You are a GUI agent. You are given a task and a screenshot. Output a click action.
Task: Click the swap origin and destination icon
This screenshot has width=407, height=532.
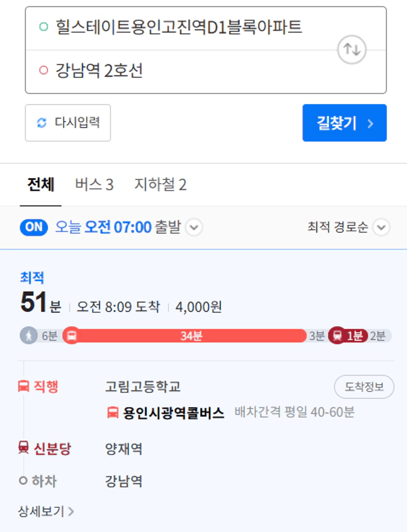[351, 50]
